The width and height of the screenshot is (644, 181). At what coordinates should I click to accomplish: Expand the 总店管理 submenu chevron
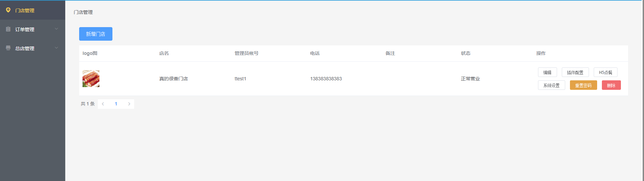coord(56,48)
